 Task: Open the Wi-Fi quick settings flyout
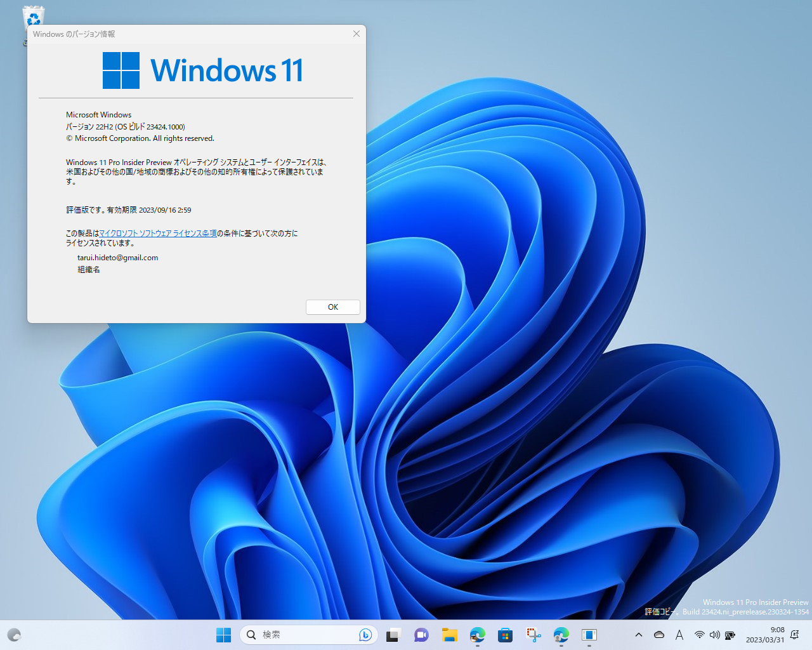(700, 635)
